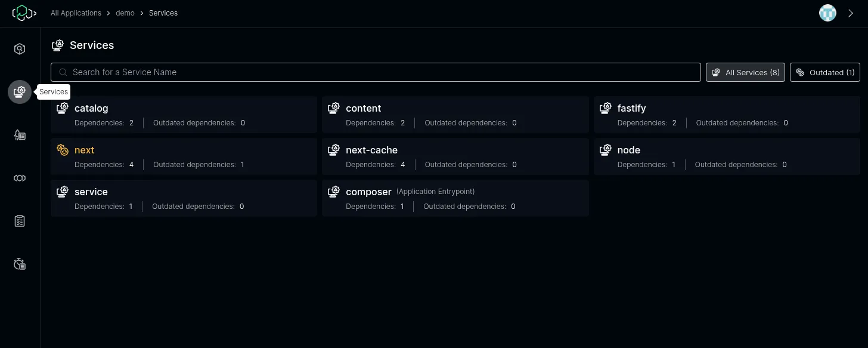The width and height of the screenshot is (868, 348).
Task: Focus the Search for a Service Name field
Action: [x=376, y=72]
